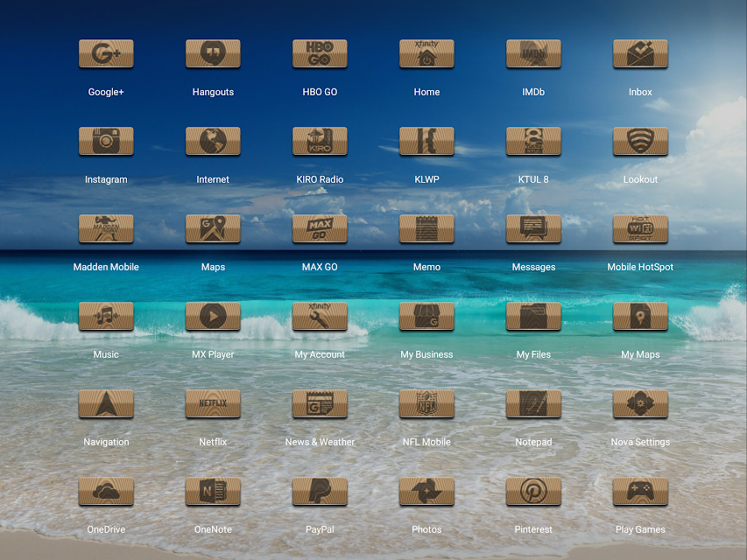Click the 'HBO GO' label text
747x560 pixels.
tap(320, 92)
